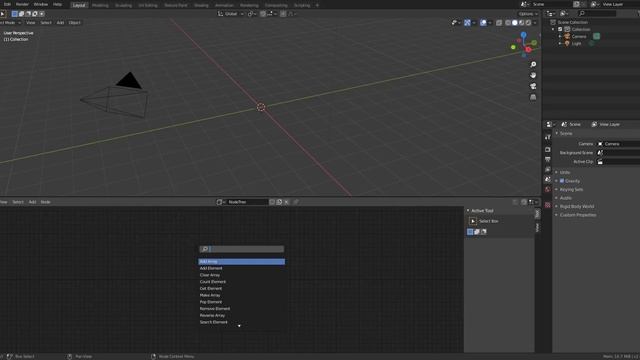Open the Object Mode dropdown

click(10, 23)
